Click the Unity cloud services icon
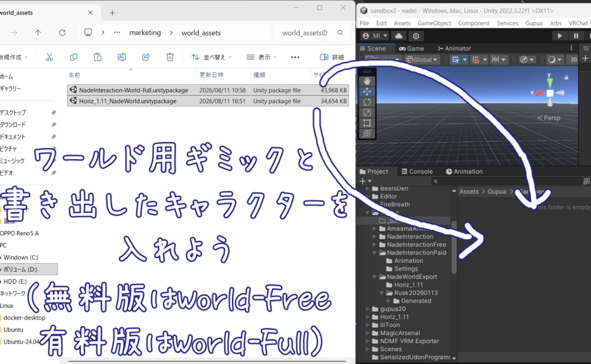The width and height of the screenshot is (591, 364). coord(399,36)
